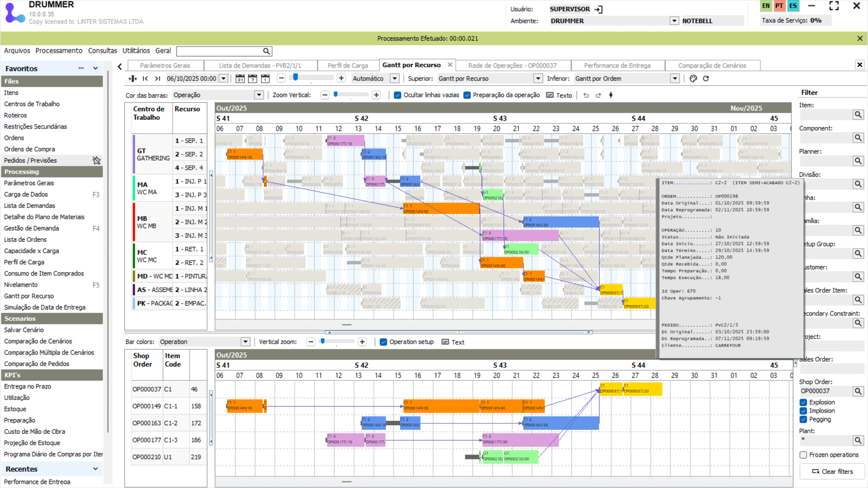The width and height of the screenshot is (868, 488).
Task: Click the unpin icon on Pedidos / Previsões
Action: click(x=96, y=160)
